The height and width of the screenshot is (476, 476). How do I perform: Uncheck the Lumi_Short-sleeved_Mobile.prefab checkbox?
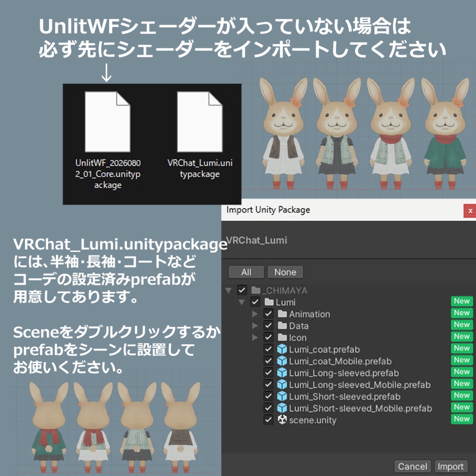[x=268, y=408]
